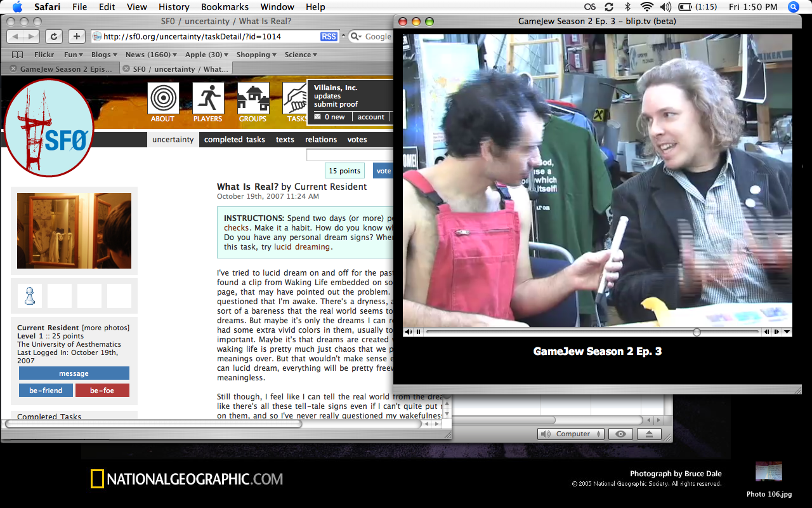Click the add bookmark plus button

[77, 37]
